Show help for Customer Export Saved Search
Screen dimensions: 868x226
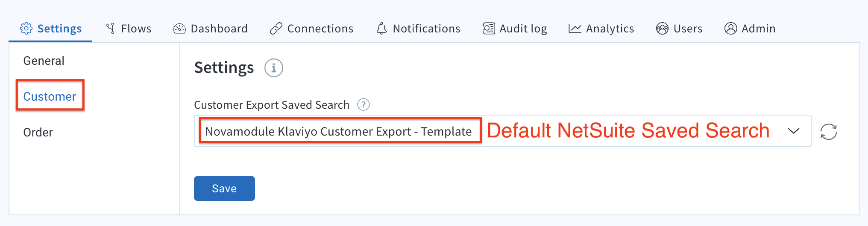(363, 104)
